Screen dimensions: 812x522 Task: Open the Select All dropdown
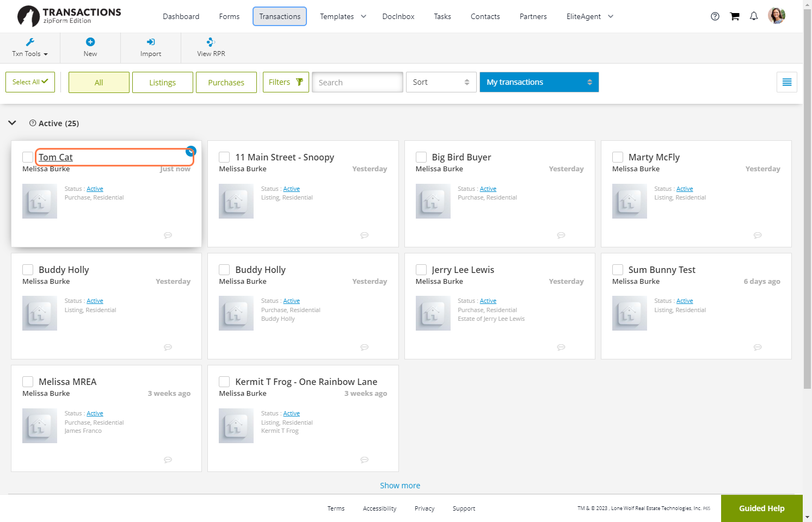tap(30, 82)
